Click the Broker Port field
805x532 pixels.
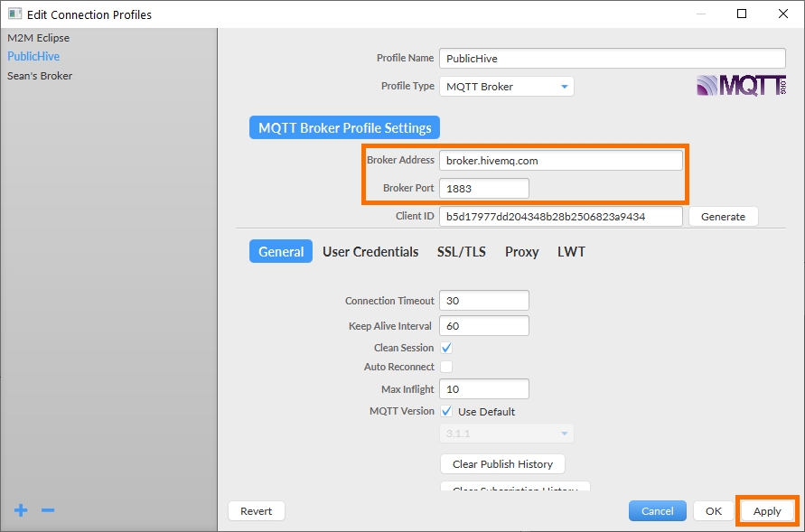coord(484,188)
